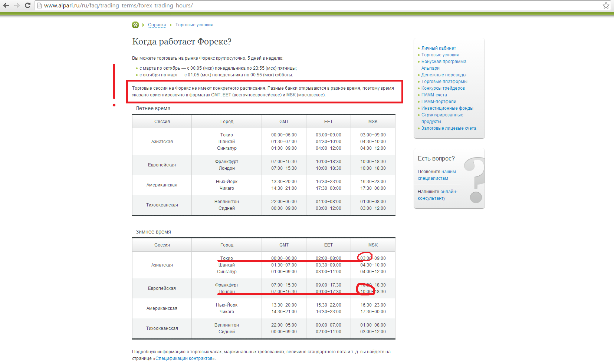Image resolution: width=614 pixels, height=364 pixels.
Task: Open Конкурсы трейдеров sidebar link
Action: tap(443, 88)
